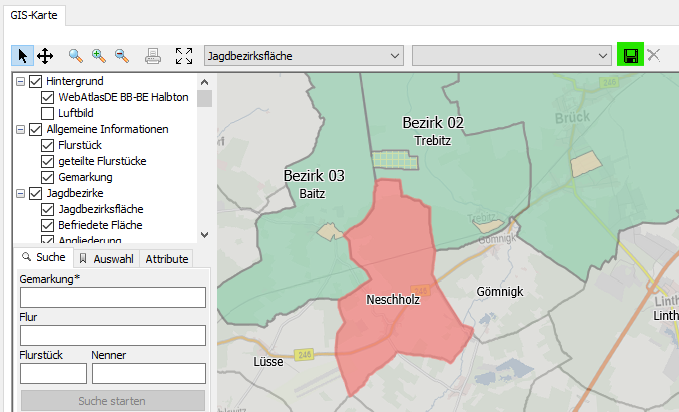Toggle the Befriedete Fläche layer checkbox
The height and width of the screenshot is (412, 679).
pos(48,225)
